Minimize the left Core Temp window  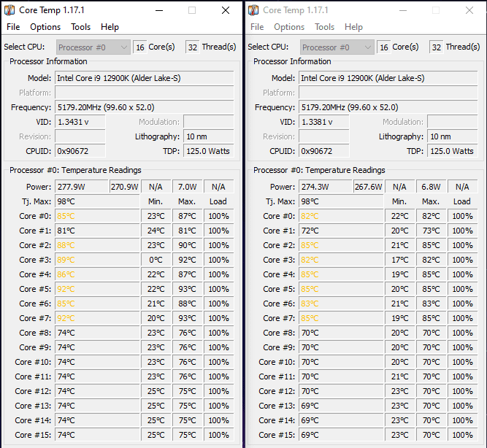[x=158, y=10]
